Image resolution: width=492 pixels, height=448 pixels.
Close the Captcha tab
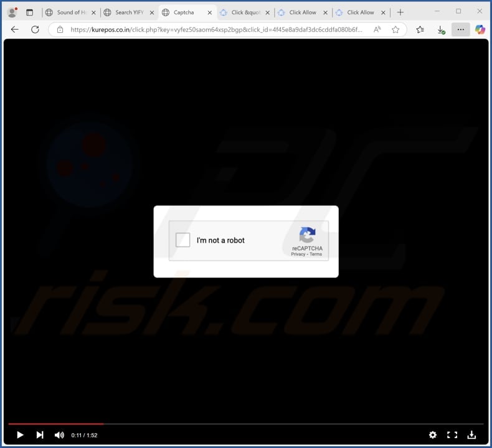click(210, 12)
